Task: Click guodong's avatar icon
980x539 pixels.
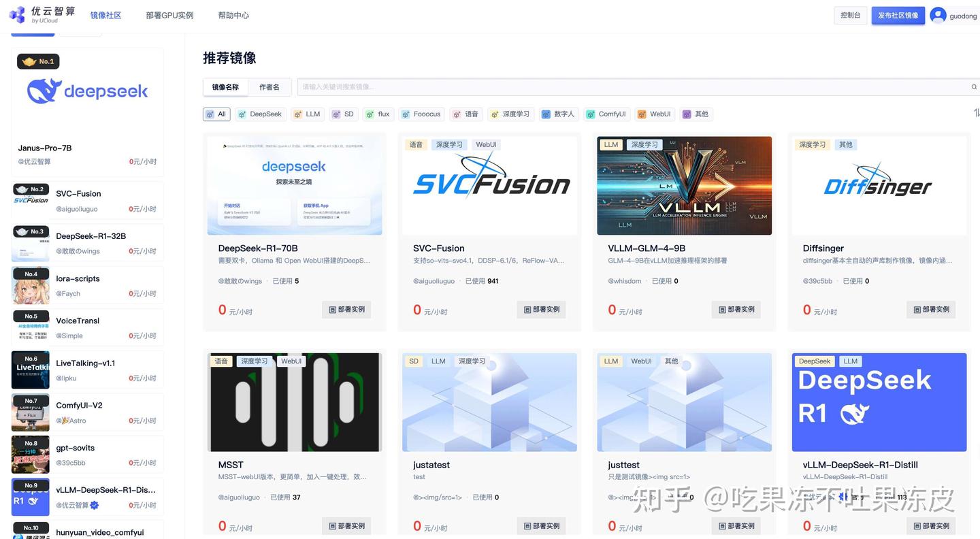Action: [937, 15]
